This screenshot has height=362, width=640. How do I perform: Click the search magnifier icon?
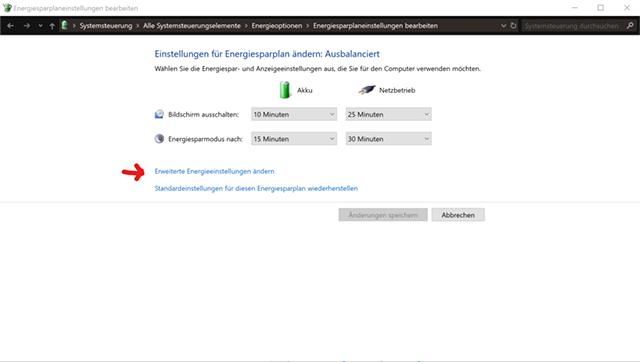pyautogui.click(x=630, y=26)
